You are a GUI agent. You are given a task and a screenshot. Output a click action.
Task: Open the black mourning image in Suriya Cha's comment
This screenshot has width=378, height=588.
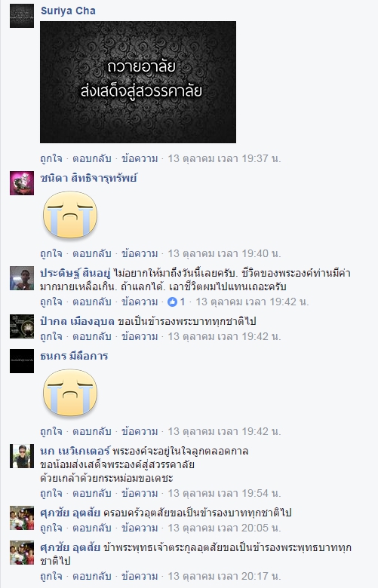[x=138, y=82]
